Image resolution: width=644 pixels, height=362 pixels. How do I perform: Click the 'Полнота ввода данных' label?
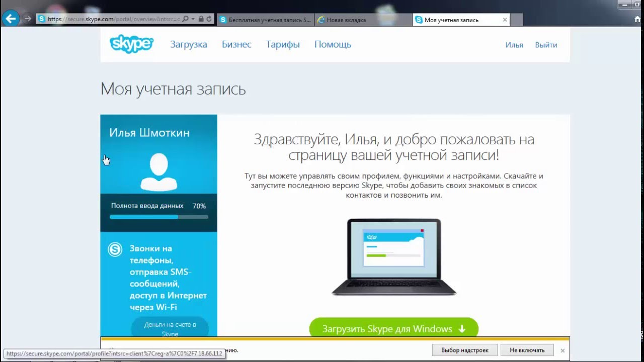tap(147, 206)
